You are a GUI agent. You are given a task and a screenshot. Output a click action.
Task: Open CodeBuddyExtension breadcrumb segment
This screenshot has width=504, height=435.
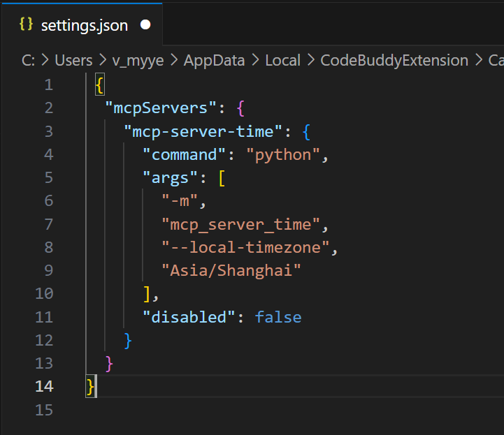(x=394, y=61)
